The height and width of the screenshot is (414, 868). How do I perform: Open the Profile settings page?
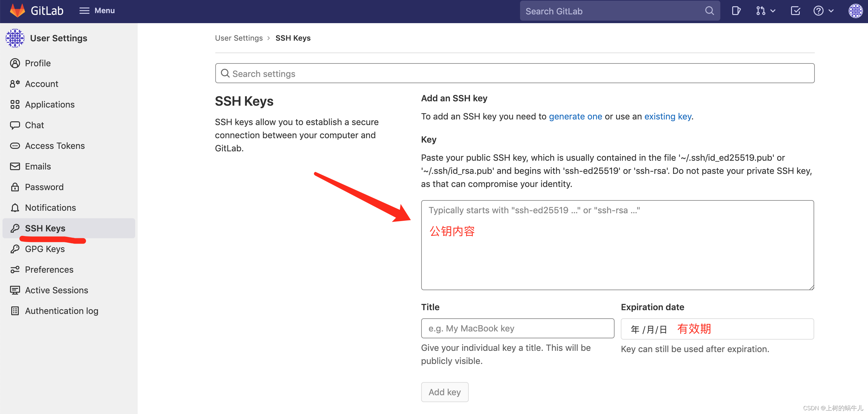pyautogui.click(x=38, y=63)
